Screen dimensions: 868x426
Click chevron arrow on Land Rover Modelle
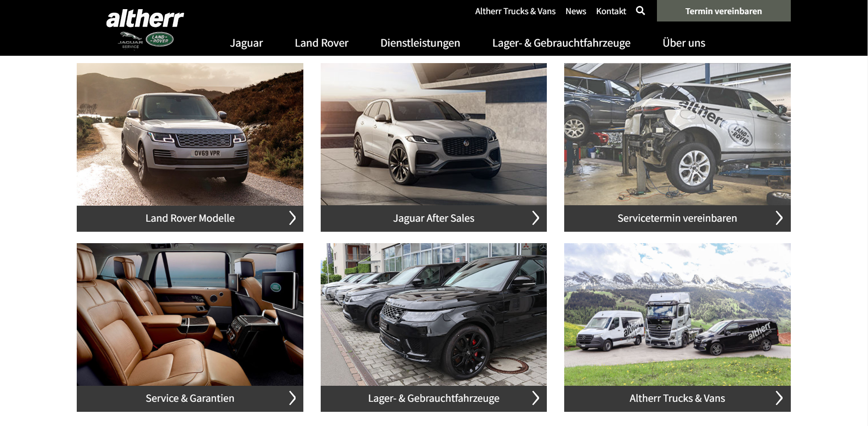[x=292, y=218]
